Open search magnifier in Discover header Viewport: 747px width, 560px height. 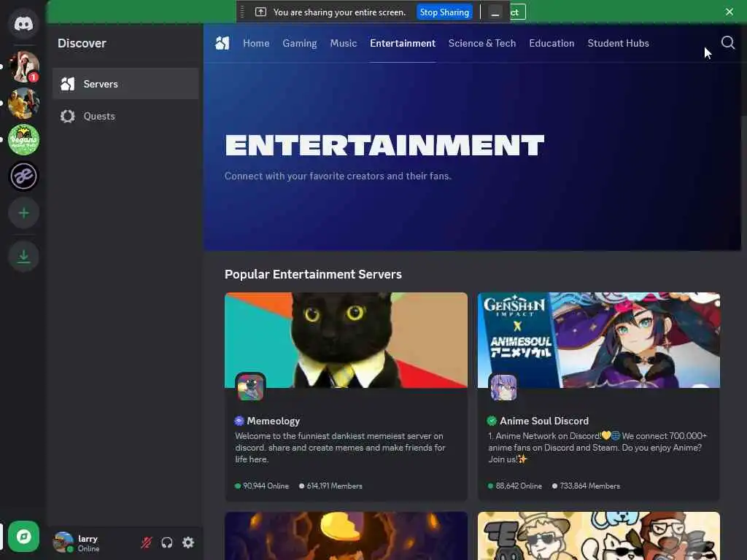click(727, 43)
